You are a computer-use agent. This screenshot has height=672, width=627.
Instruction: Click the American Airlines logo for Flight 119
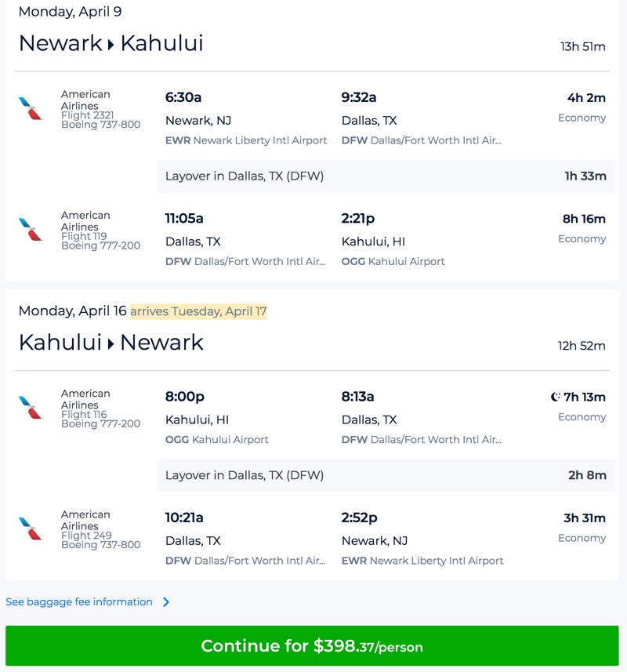click(31, 229)
